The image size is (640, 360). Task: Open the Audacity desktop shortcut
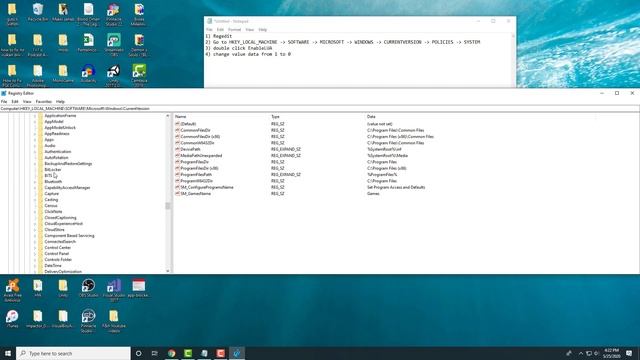pos(88,74)
